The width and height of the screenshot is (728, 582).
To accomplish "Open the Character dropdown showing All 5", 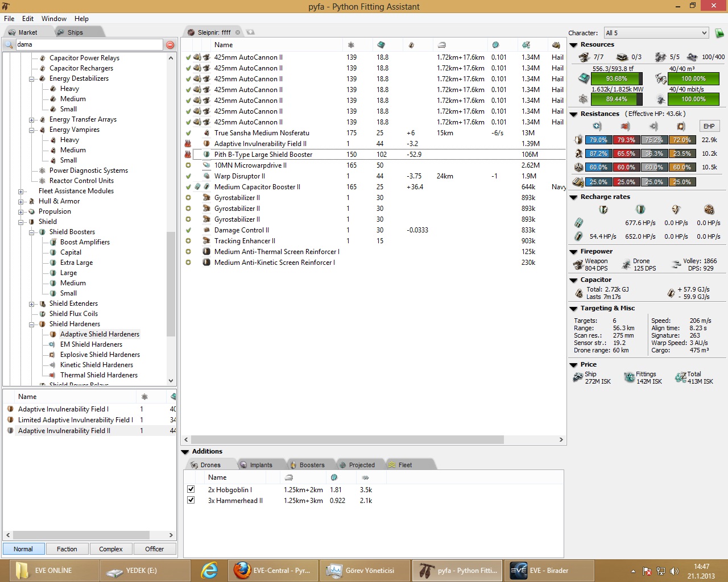I will (656, 33).
